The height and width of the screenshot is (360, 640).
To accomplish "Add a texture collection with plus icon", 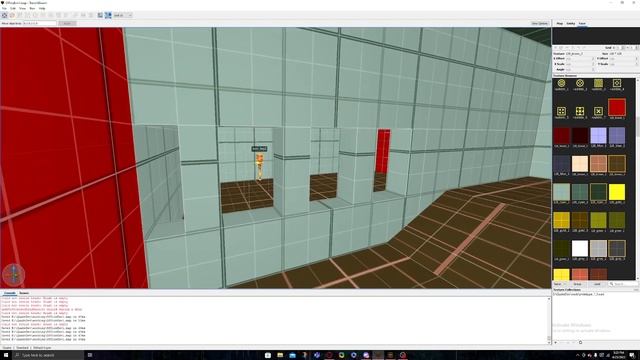I will click(x=556, y=342).
